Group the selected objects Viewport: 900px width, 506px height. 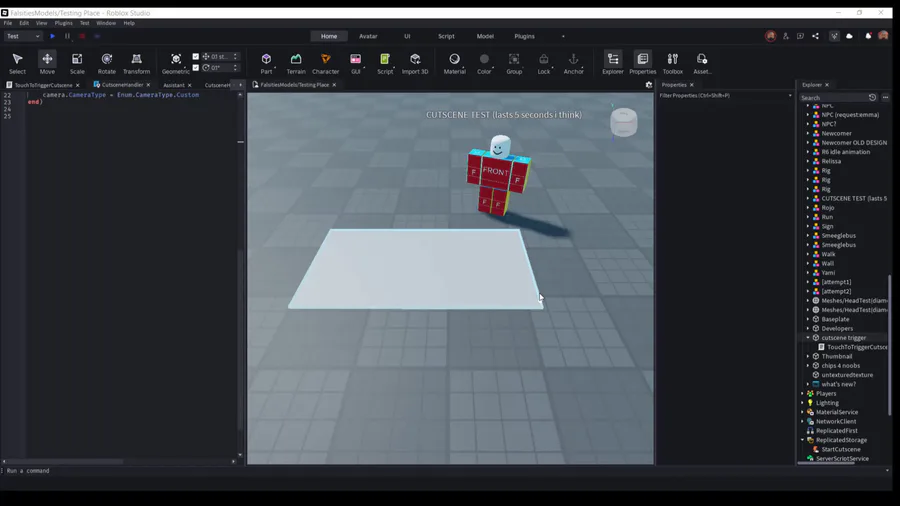514,63
